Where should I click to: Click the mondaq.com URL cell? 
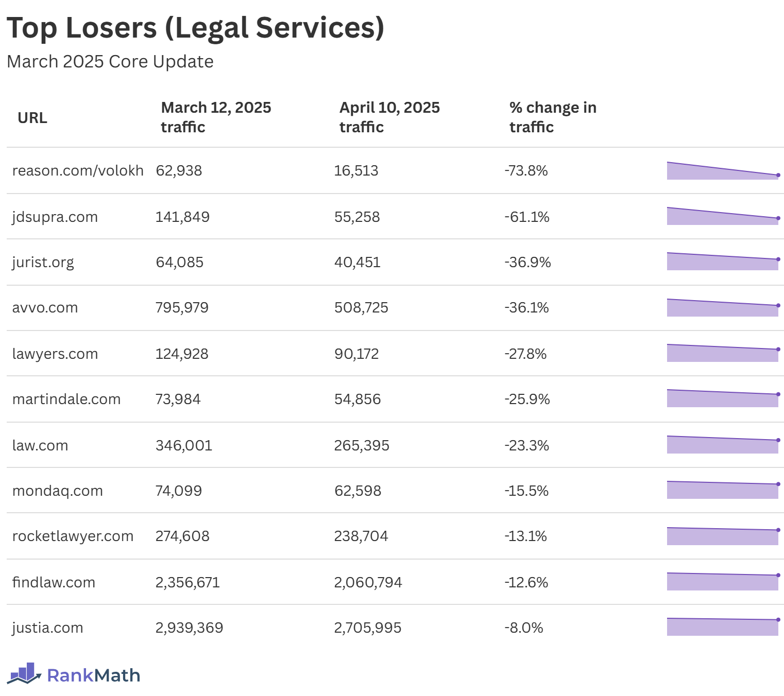point(58,491)
